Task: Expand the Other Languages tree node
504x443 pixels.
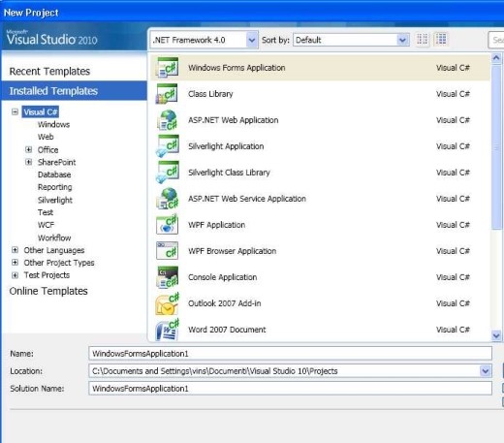Action: 15,250
